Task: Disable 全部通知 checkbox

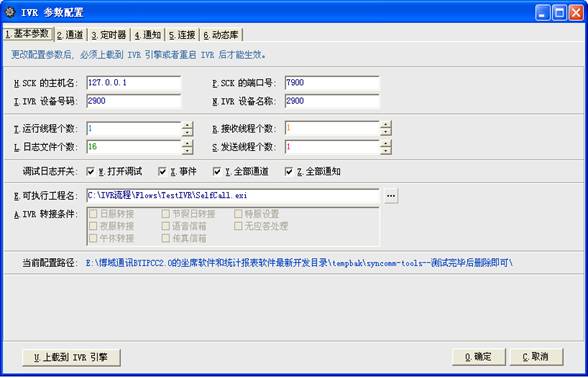Action: click(289, 172)
